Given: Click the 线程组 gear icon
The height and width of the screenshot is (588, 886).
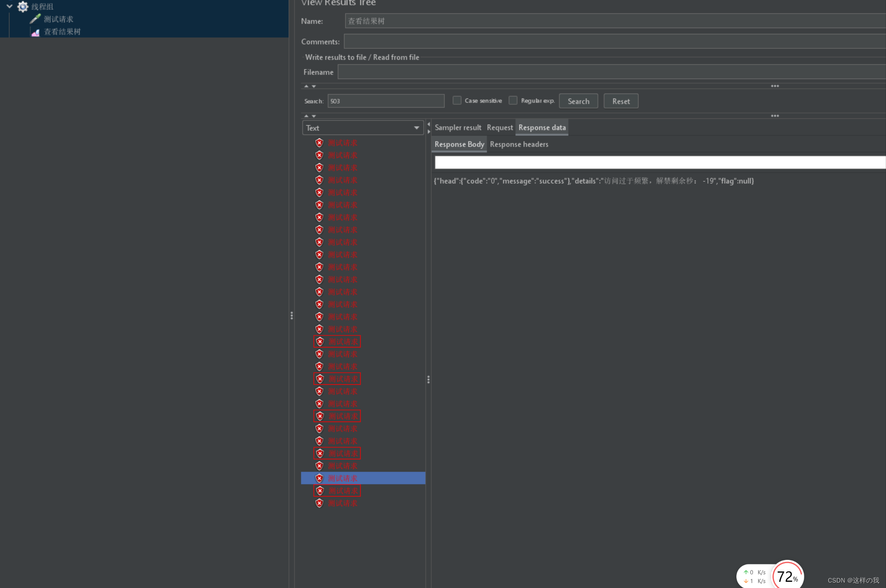Looking at the screenshot, I should (23, 6).
